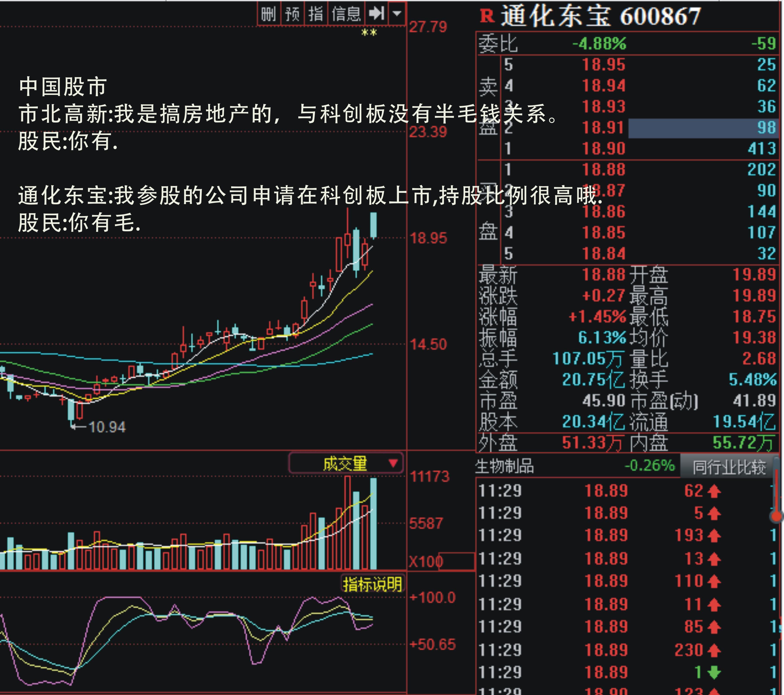Viewport: 784px width, 695px height.
Task: Click the red R icon by stock name
Action: (487, 16)
